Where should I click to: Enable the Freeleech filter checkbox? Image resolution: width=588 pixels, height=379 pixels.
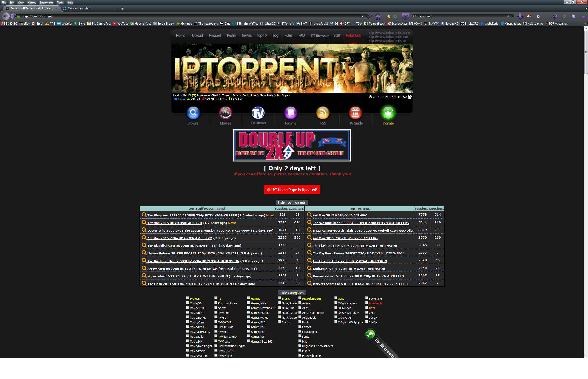click(366, 303)
